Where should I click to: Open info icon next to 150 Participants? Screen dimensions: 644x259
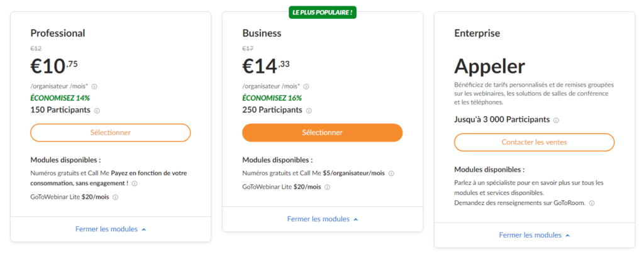(x=97, y=111)
